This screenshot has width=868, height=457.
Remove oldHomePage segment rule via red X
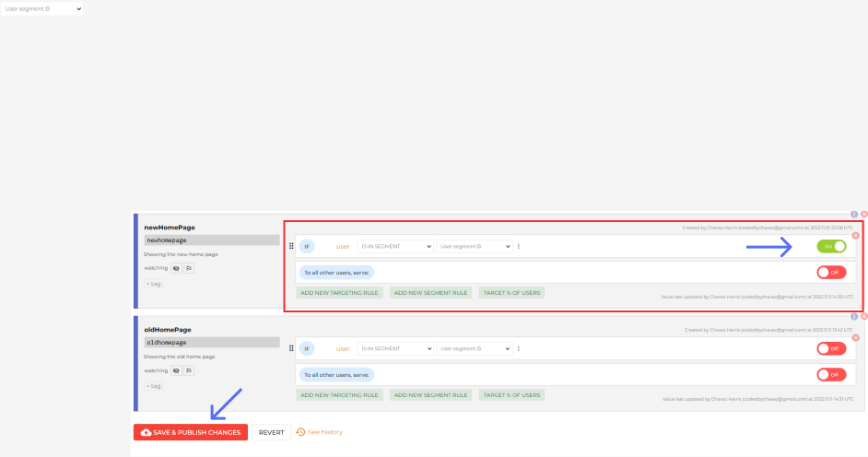[x=855, y=337]
